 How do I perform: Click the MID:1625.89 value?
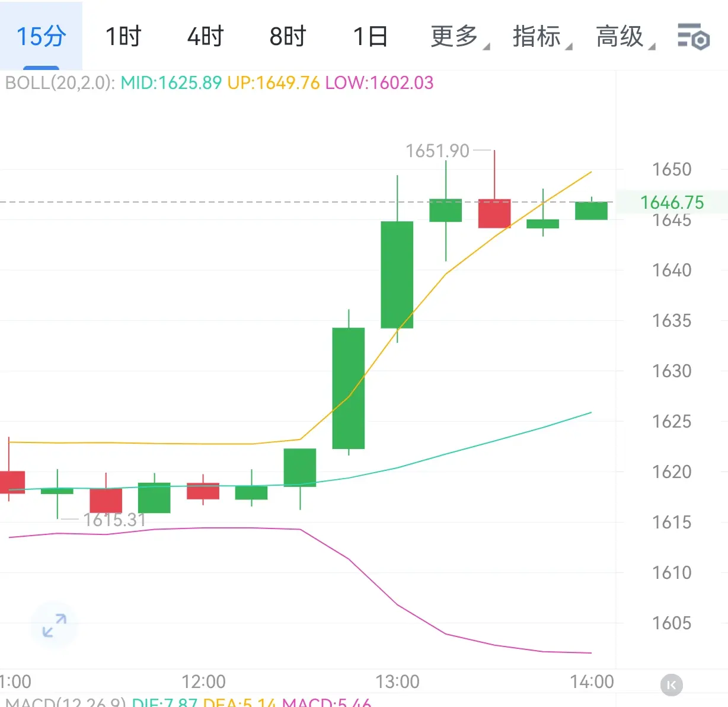(x=171, y=83)
